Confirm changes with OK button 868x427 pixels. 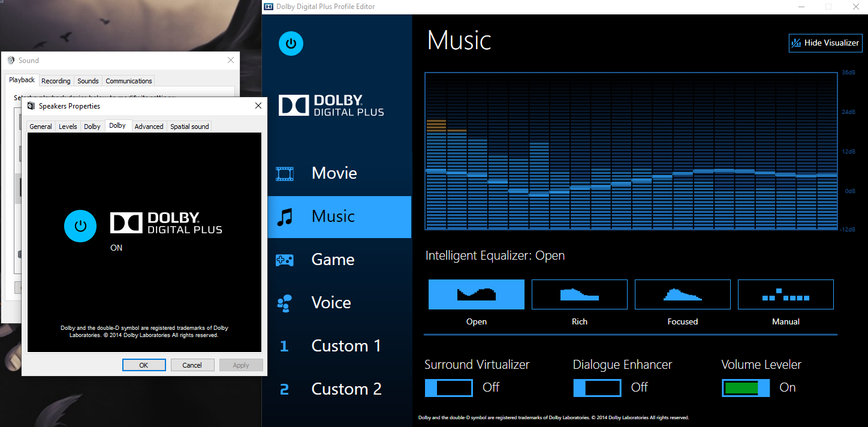(144, 365)
